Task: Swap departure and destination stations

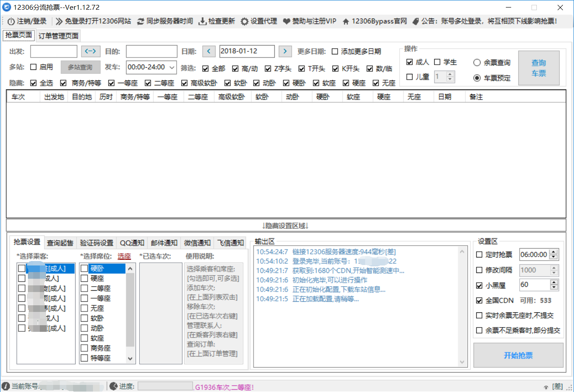Action: (x=91, y=51)
